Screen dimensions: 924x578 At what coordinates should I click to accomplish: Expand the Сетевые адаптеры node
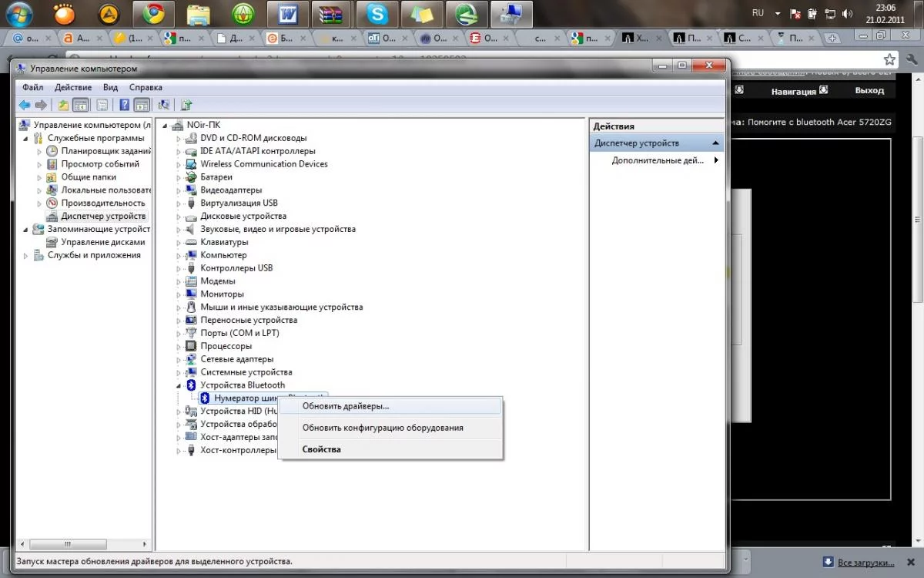179,359
